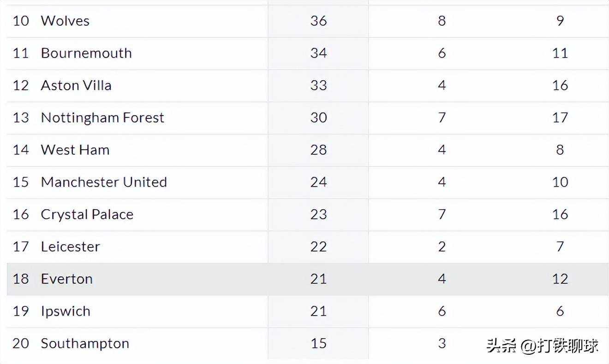Open the Crystal Palace team entry
This screenshot has width=609, height=364.
[87, 214]
